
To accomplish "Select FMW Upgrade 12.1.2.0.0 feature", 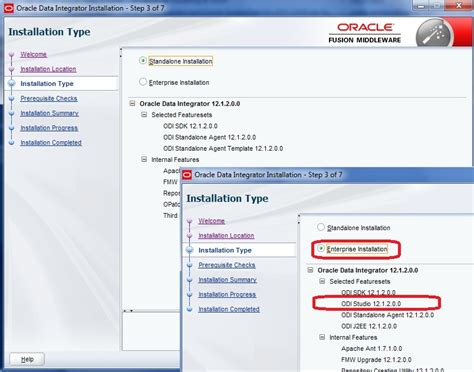I will tap(376, 360).
